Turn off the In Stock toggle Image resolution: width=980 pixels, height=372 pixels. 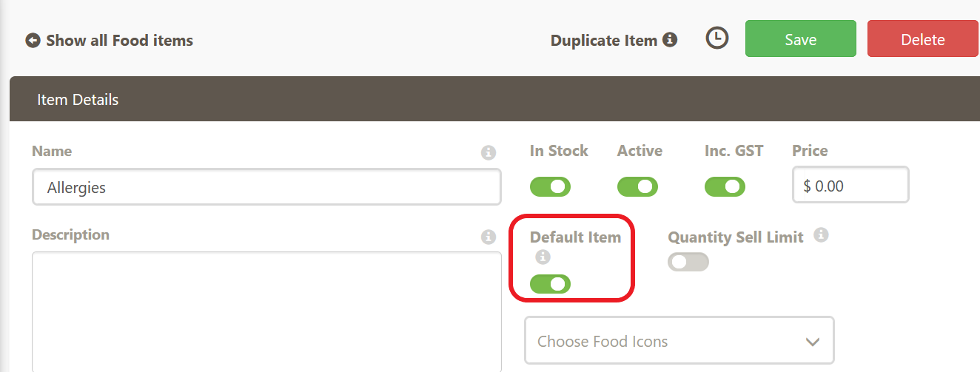(x=550, y=186)
